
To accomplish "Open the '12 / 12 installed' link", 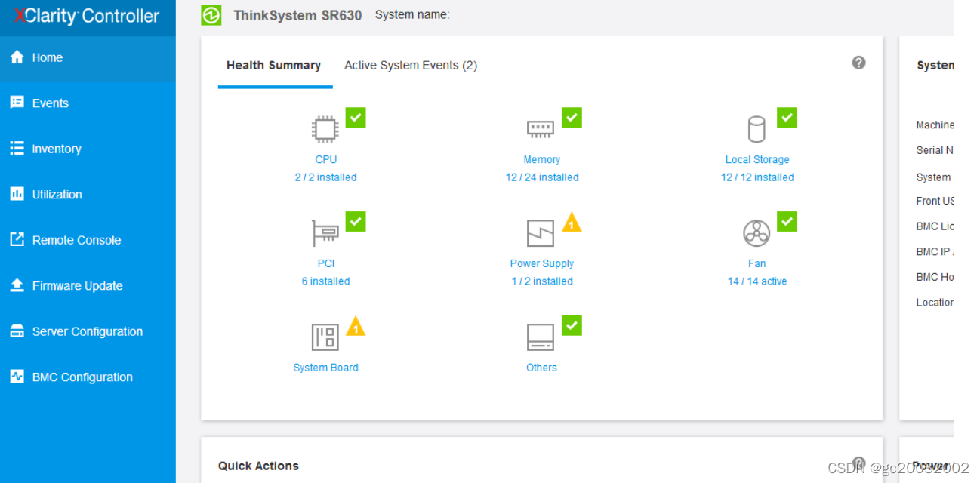I will coord(757,177).
